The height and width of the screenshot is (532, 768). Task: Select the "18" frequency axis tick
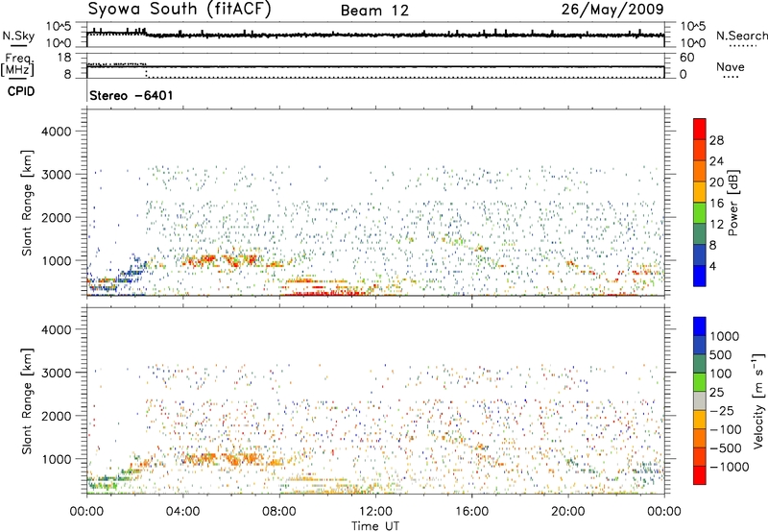(x=64, y=58)
